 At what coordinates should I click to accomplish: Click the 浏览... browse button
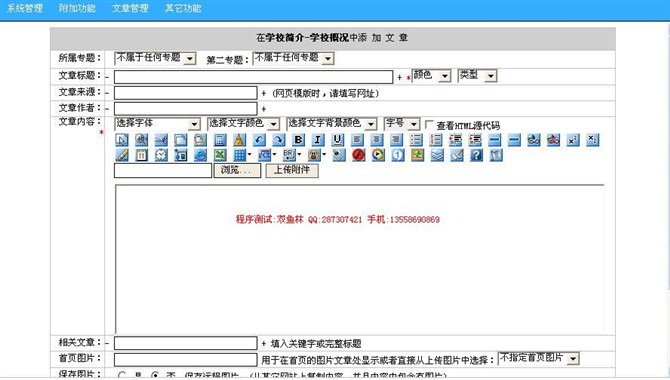point(237,170)
